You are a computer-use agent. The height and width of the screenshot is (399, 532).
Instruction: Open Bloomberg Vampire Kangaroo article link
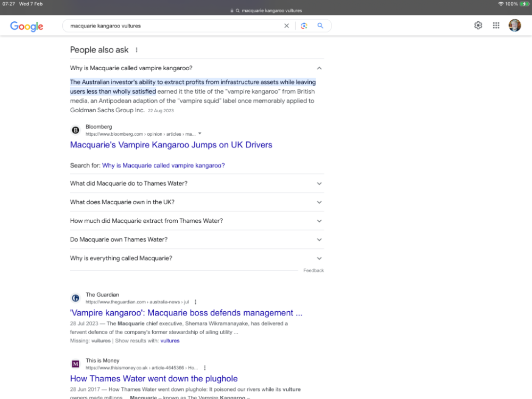171,145
